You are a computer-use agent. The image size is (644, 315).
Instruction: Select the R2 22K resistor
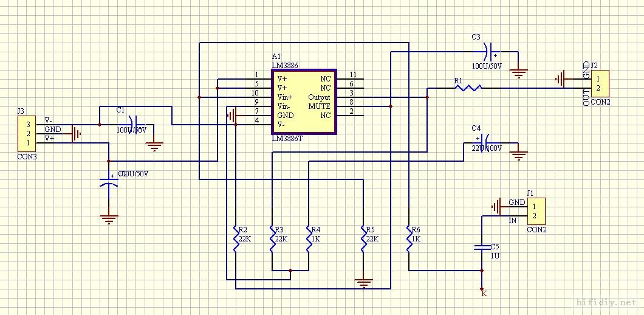235,238
